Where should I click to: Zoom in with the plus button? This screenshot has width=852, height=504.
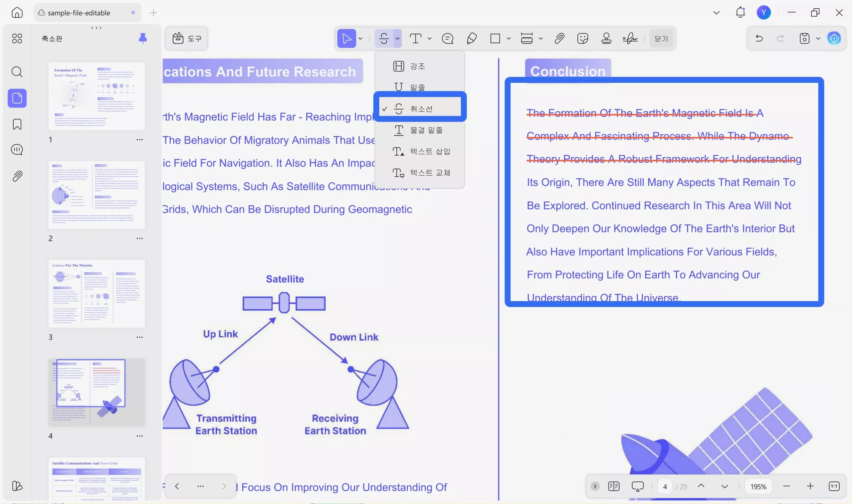coord(810,486)
